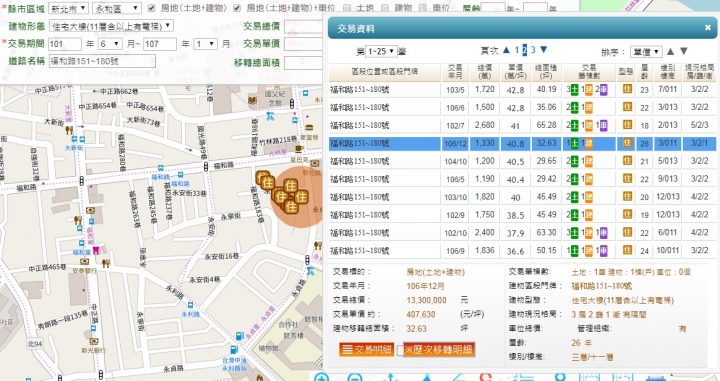Check the 土地 checkbox
Screen dimensions: 720x381
pyautogui.click(x=347, y=8)
